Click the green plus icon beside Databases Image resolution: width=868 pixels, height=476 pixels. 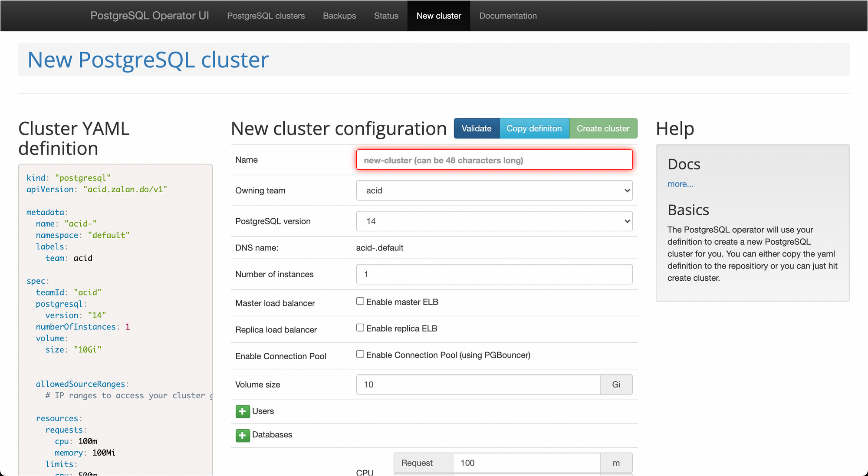243,435
